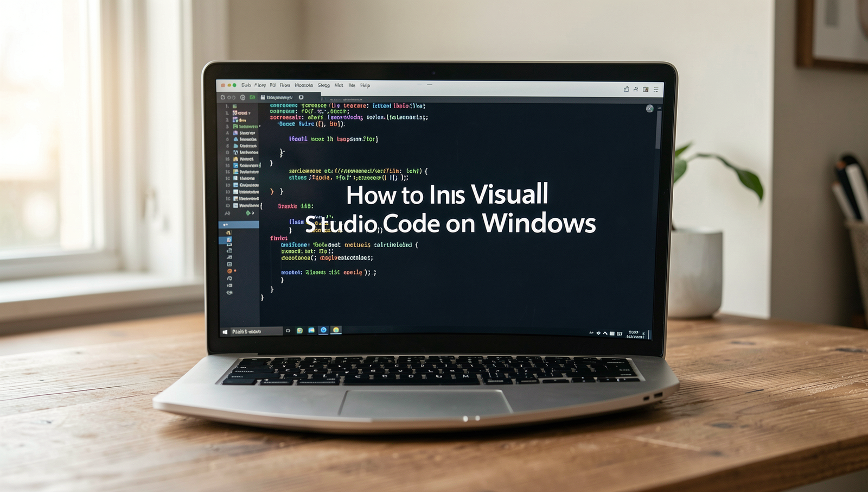This screenshot has width=868, height=492.
Task: Open the first menu bar item after window dots
Action: (x=246, y=85)
